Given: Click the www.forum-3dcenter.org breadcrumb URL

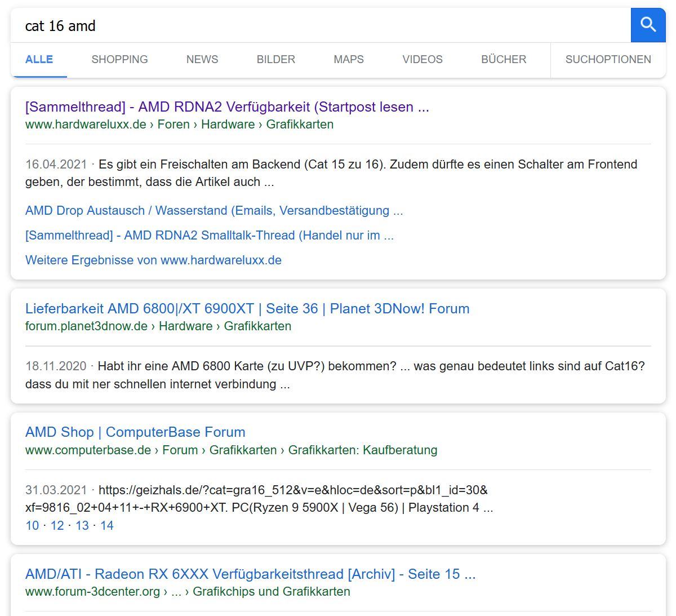Looking at the screenshot, I should click(188, 592).
